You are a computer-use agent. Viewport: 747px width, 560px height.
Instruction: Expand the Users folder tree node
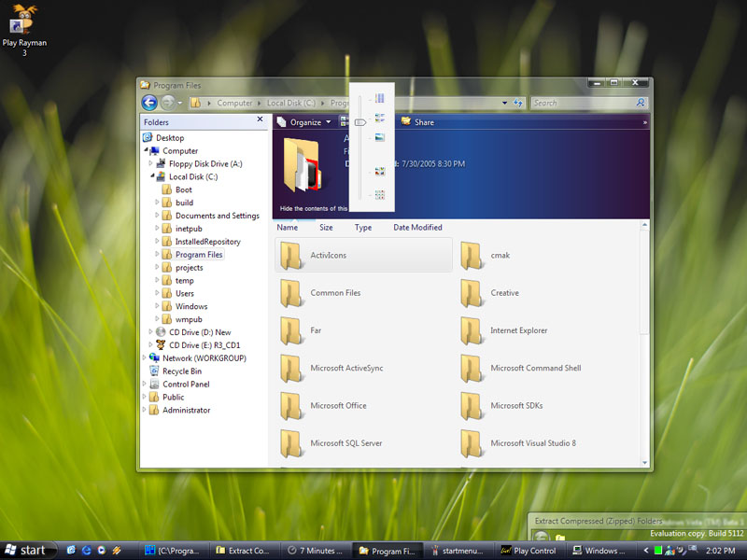[x=157, y=293]
